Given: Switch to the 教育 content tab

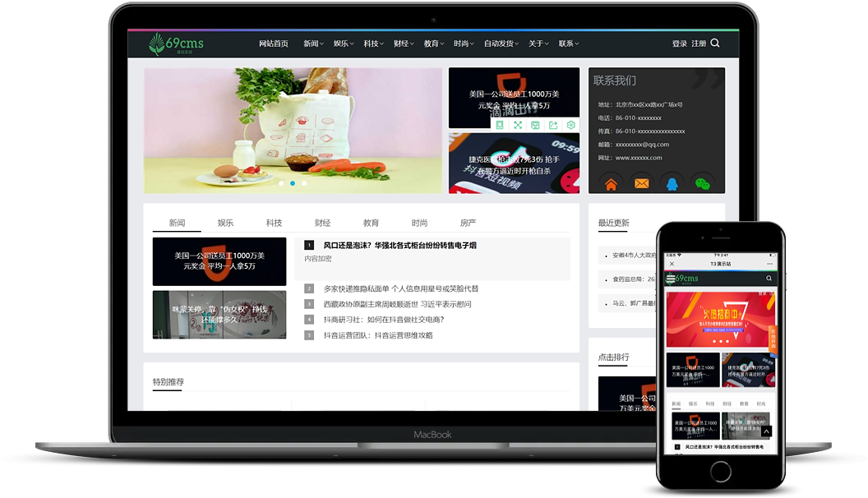Looking at the screenshot, I should coord(371,223).
